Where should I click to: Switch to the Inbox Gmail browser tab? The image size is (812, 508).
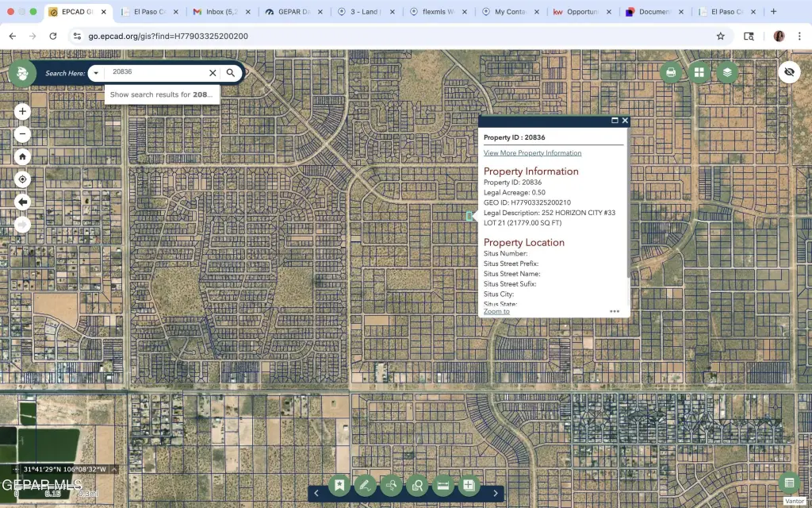pyautogui.click(x=214, y=12)
